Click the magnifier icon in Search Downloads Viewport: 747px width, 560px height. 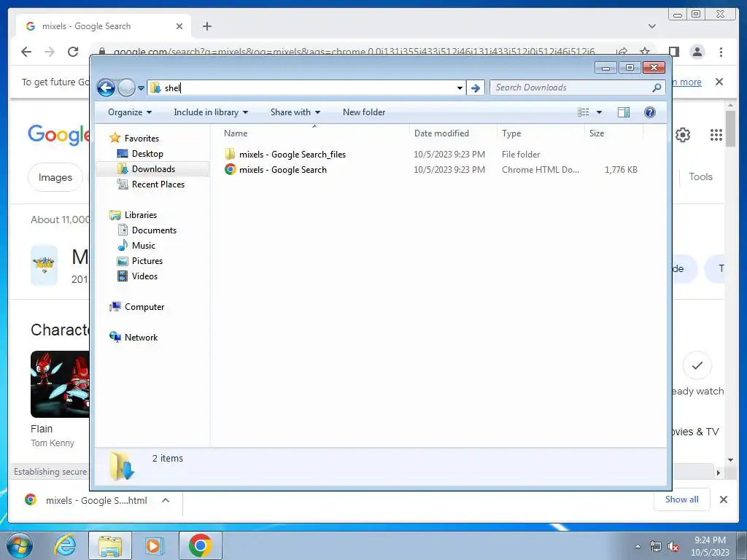coord(657,87)
